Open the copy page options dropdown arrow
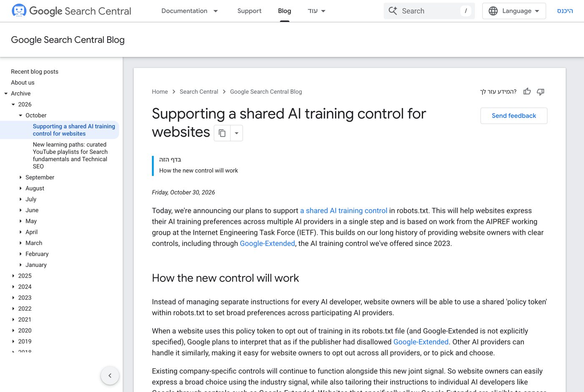The width and height of the screenshot is (584, 392). pyautogui.click(x=237, y=133)
